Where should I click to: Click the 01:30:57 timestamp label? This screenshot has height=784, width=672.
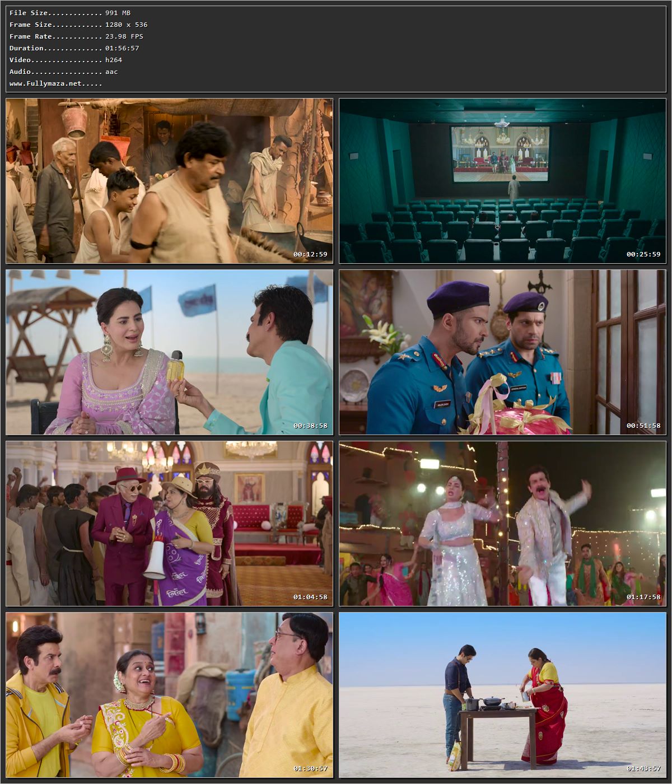(x=310, y=768)
